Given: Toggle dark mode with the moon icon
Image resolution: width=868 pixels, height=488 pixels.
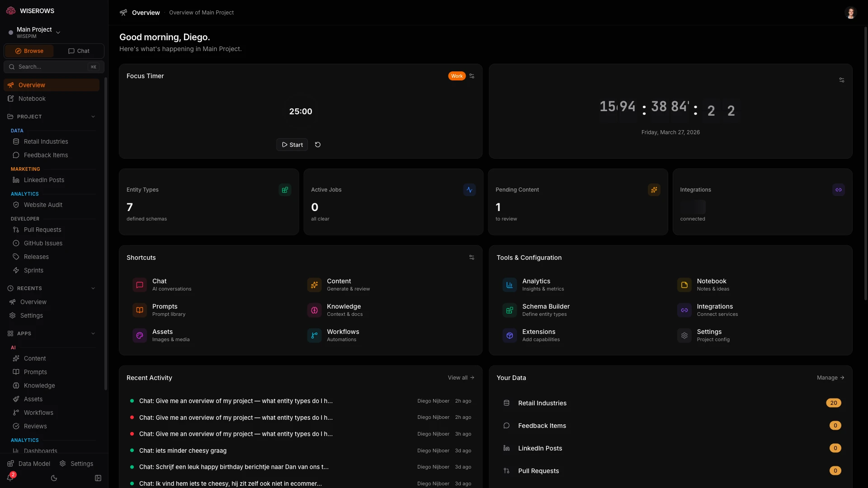Looking at the screenshot, I should tap(54, 478).
